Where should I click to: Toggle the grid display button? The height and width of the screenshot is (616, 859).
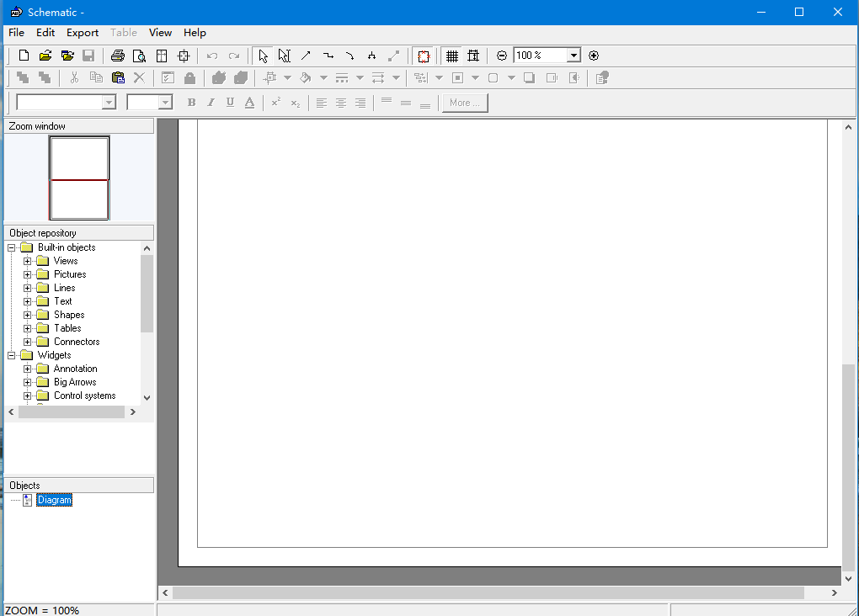[452, 56]
